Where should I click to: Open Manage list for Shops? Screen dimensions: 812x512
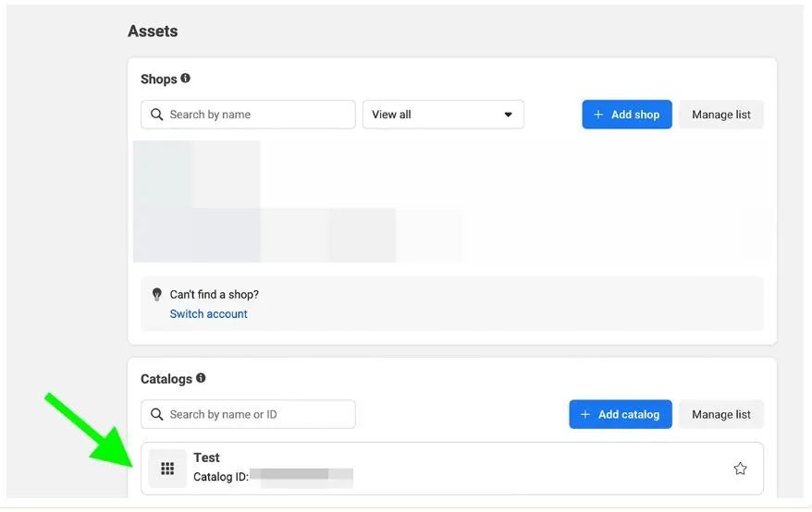point(721,115)
